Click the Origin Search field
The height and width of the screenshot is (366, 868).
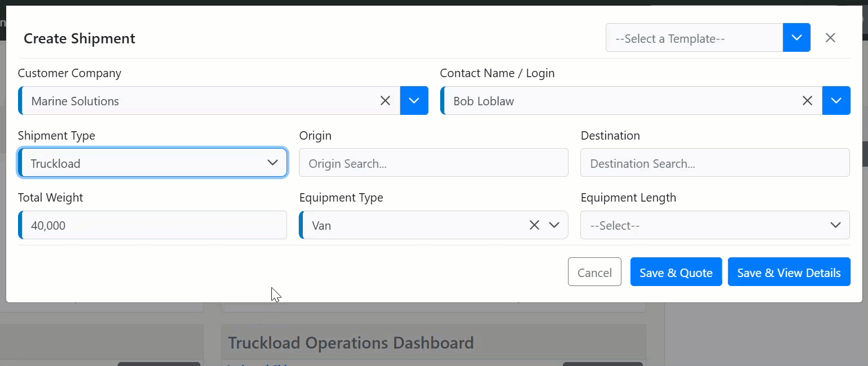(433, 163)
